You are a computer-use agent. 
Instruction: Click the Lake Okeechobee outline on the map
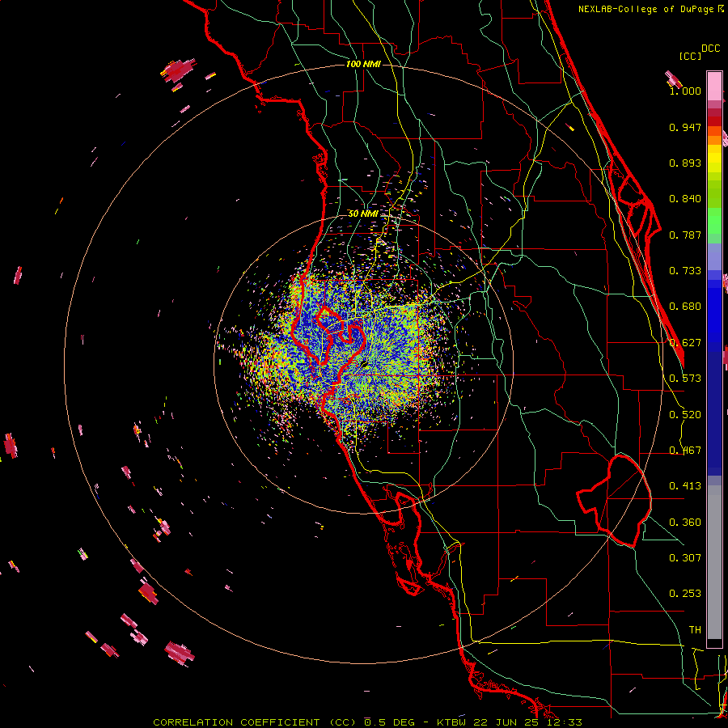616,501
